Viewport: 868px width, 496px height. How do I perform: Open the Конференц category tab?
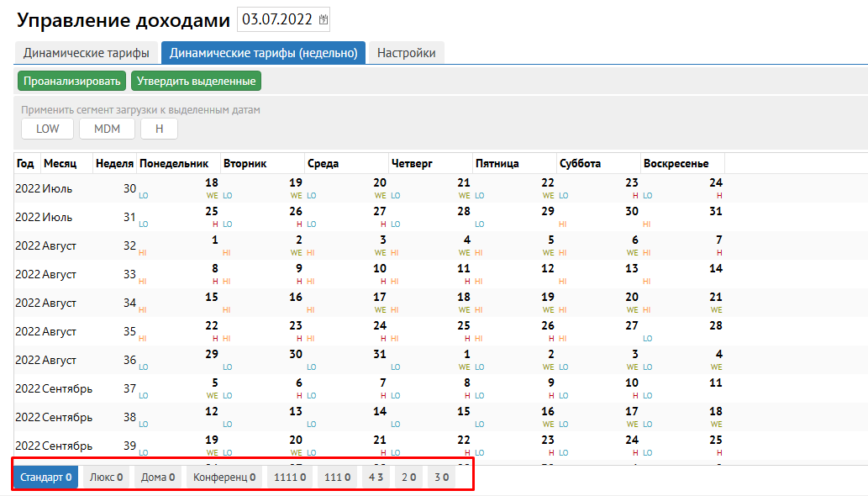click(224, 478)
